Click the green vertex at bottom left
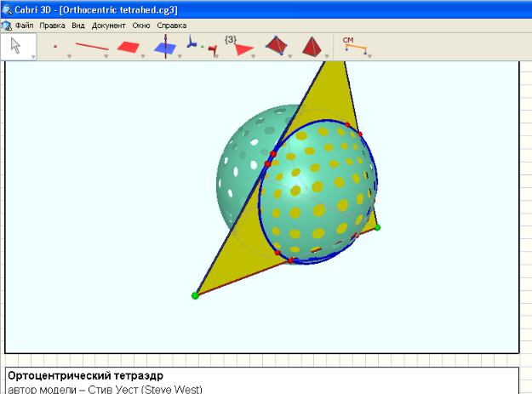532x394 pixels. tap(195, 295)
